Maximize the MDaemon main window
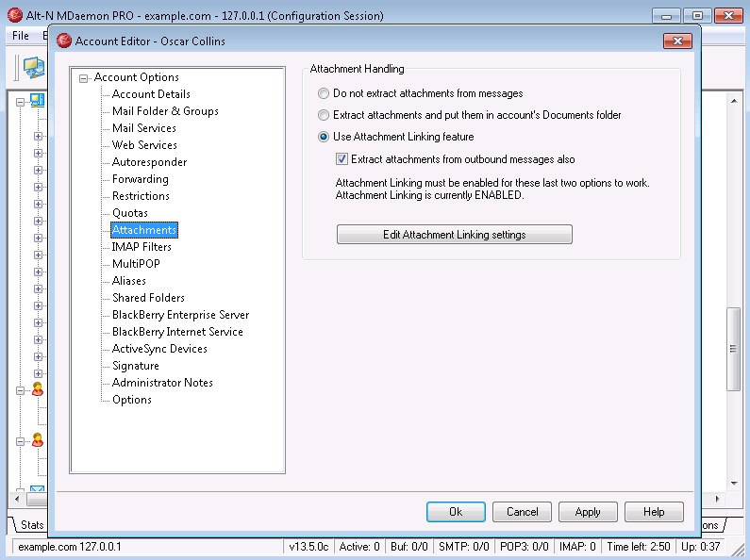This screenshot has height=560, width=750. [x=697, y=16]
